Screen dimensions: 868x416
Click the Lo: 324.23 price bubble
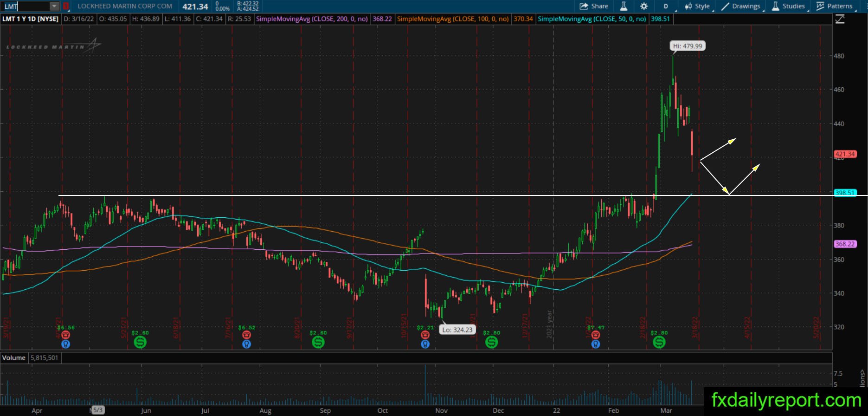(457, 330)
